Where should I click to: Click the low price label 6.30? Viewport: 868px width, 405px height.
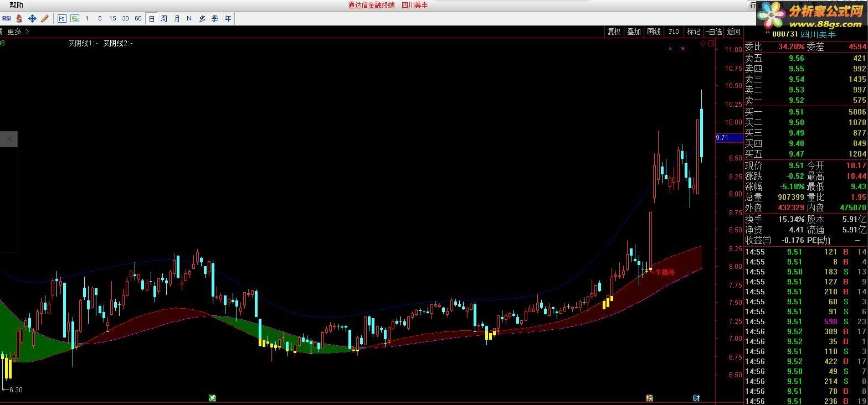[x=16, y=390]
